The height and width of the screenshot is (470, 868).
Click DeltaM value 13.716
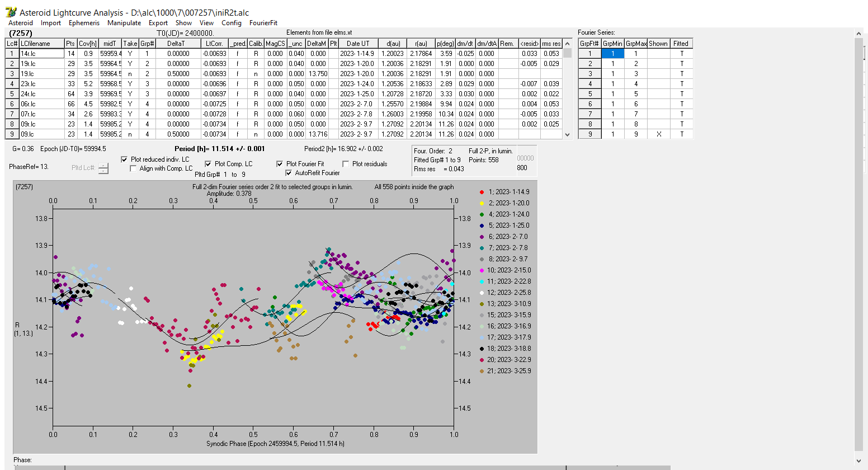pyautogui.click(x=317, y=134)
